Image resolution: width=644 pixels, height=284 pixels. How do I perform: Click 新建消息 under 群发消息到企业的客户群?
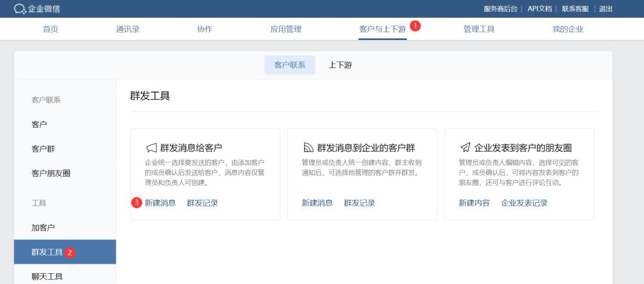[x=317, y=203]
